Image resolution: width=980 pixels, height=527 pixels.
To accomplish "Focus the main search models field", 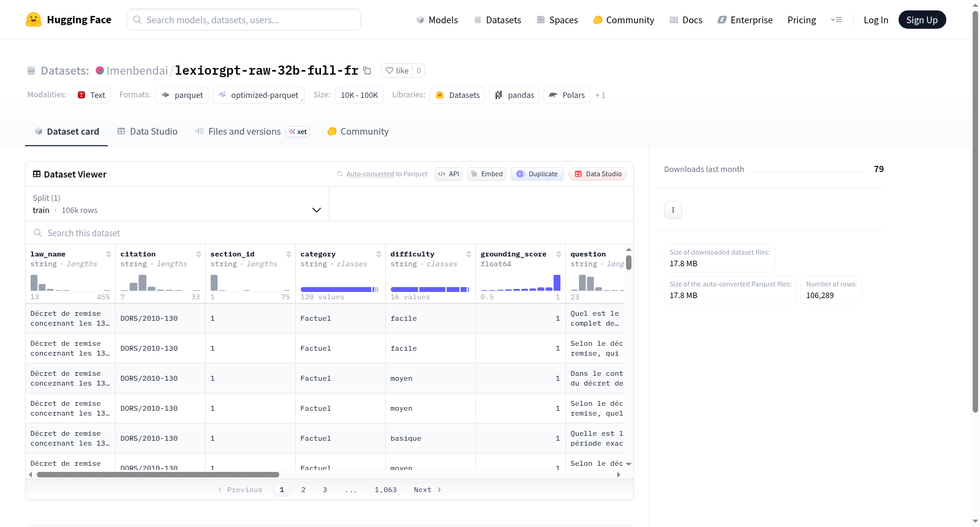I will [x=244, y=20].
